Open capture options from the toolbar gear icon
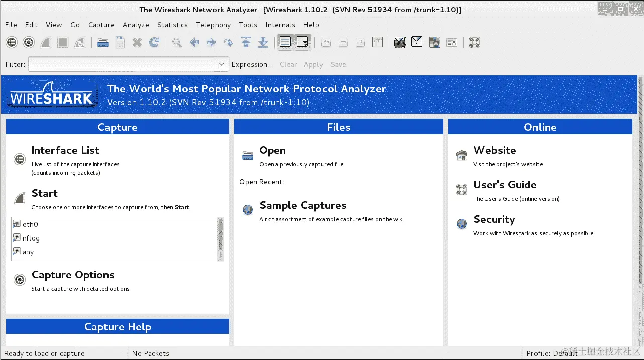Viewport: 644px width, 360px height. pos(29,42)
